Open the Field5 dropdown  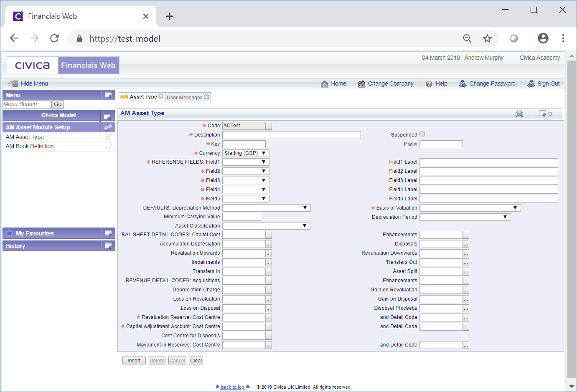pos(246,199)
